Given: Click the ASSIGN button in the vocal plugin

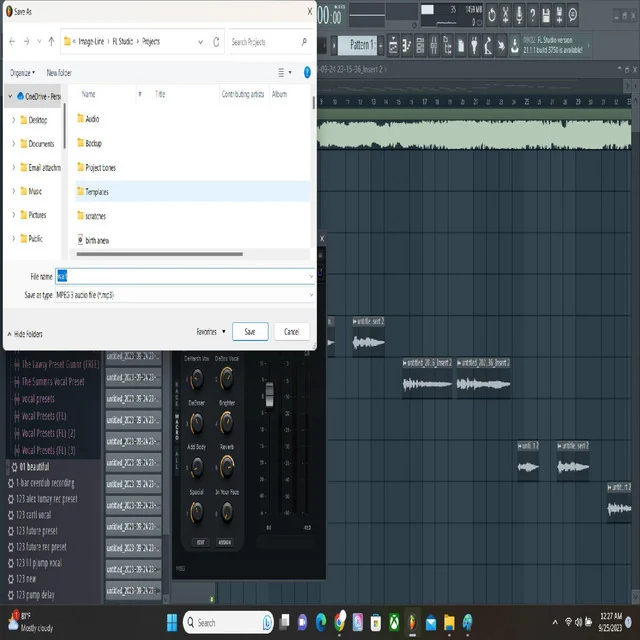Looking at the screenshot, I should [x=225, y=542].
